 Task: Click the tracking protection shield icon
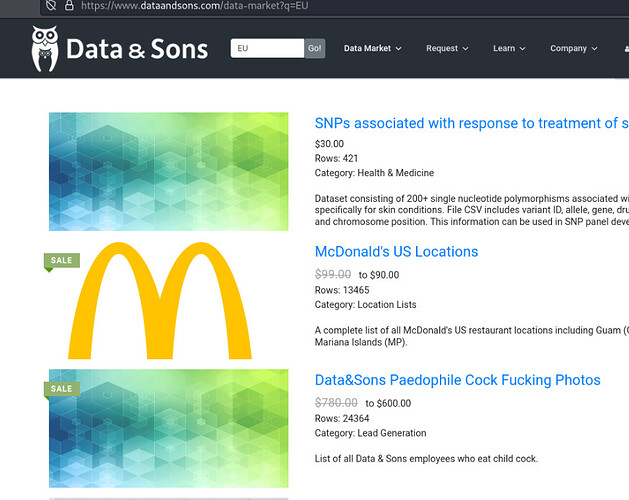point(51,5)
